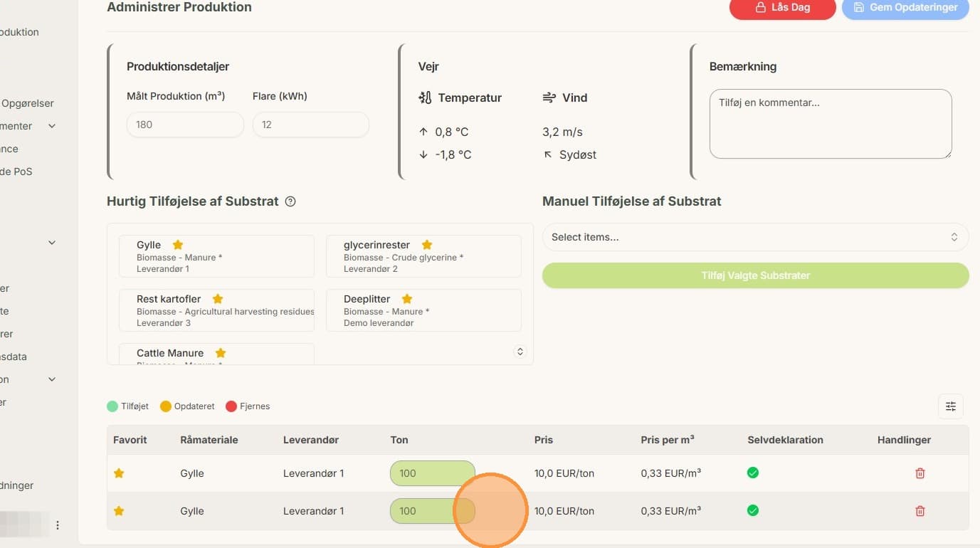Screen dimensions: 980x548
Task: Click the star on glycerinrester card
Action: (x=427, y=245)
